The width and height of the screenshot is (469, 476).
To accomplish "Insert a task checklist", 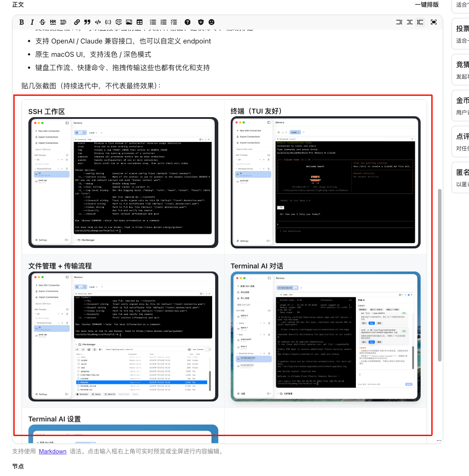I will (174, 22).
